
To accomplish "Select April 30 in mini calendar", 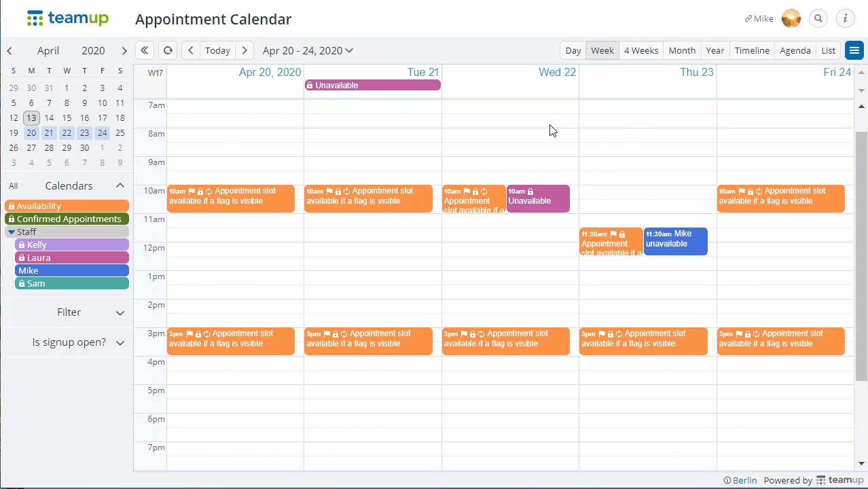I will pos(84,147).
